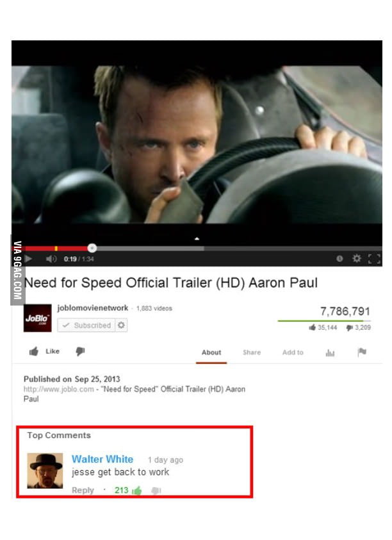
Task: Reply to Walter White's comment
Action: pos(83,490)
